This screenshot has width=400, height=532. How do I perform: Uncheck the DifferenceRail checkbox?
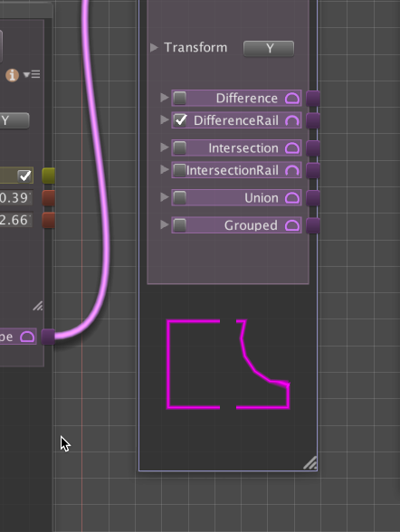(180, 120)
